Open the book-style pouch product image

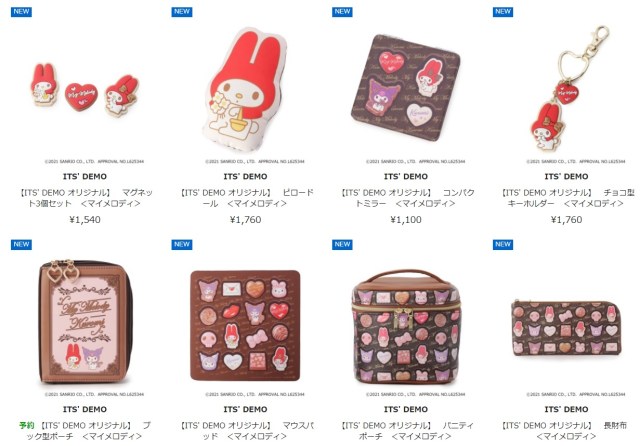click(85, 321)
